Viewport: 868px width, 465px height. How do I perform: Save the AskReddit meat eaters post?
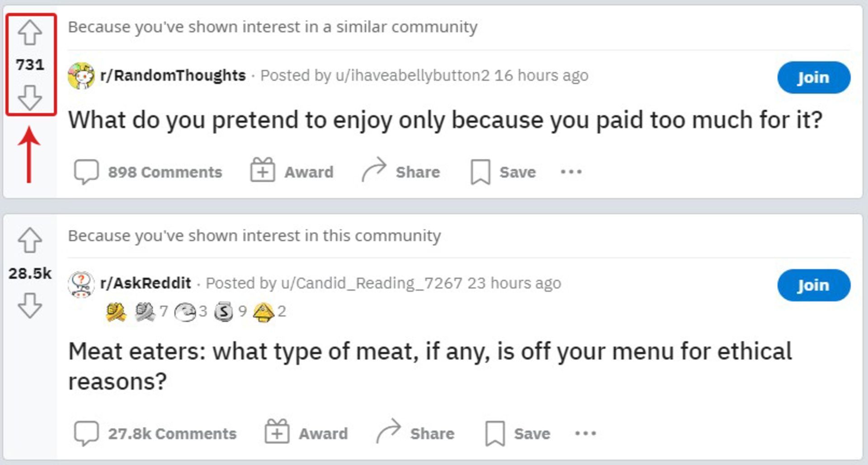(x=518, y=433)
